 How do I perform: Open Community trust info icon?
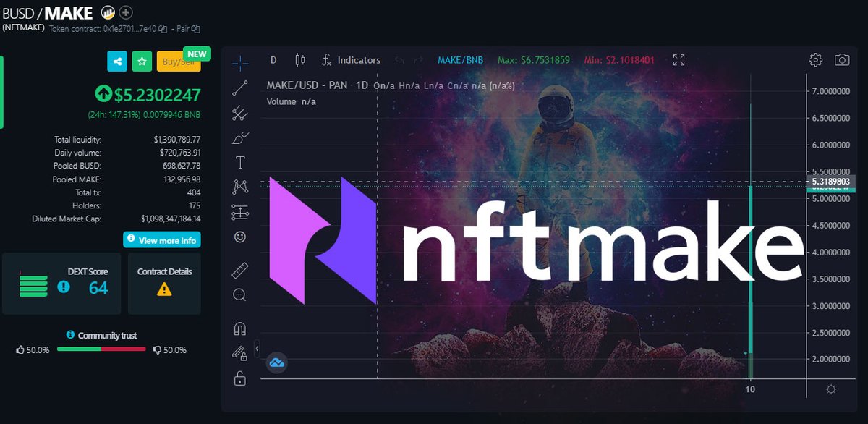click(x=70, y=335)
